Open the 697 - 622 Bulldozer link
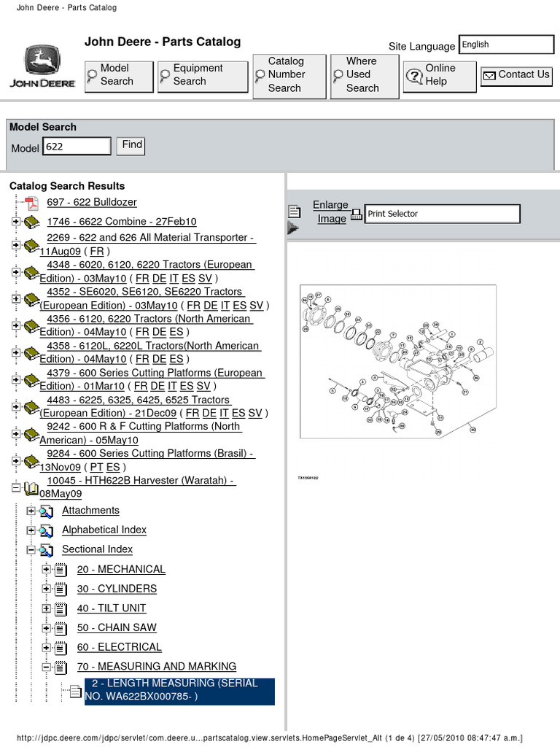This screenshot has height=747, width=560. (x=92, y=202)
